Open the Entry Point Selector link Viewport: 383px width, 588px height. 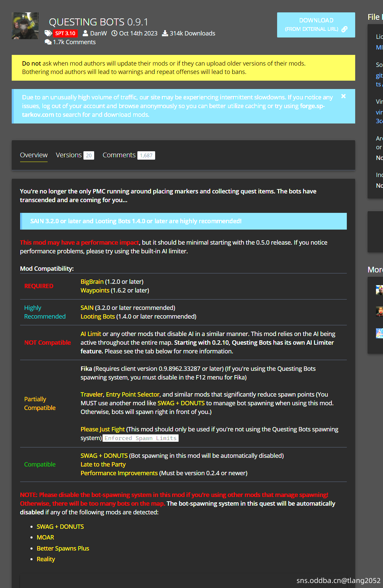pyautogui.click(x=133, y=394)
